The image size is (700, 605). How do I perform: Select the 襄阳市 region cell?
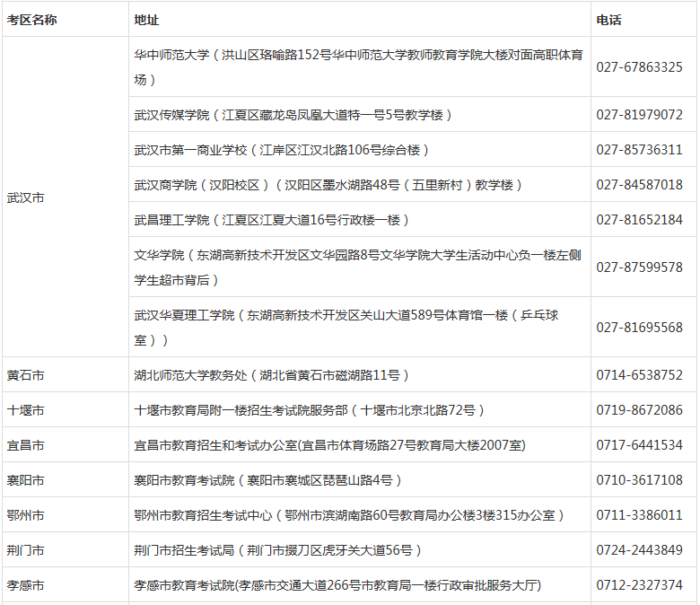click(66, 479)
